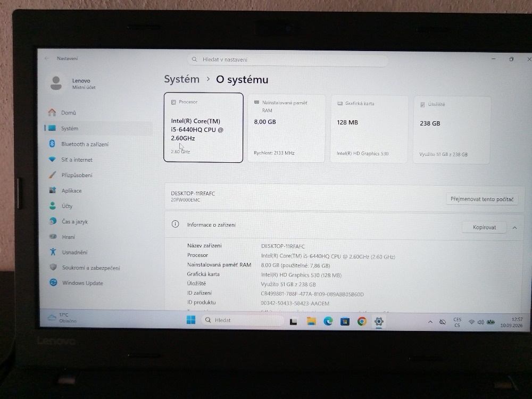Select the Úložiště 238 GB card
Image resolution: width=532 pixels, height=399 pixels.
[x=452, y=130]
